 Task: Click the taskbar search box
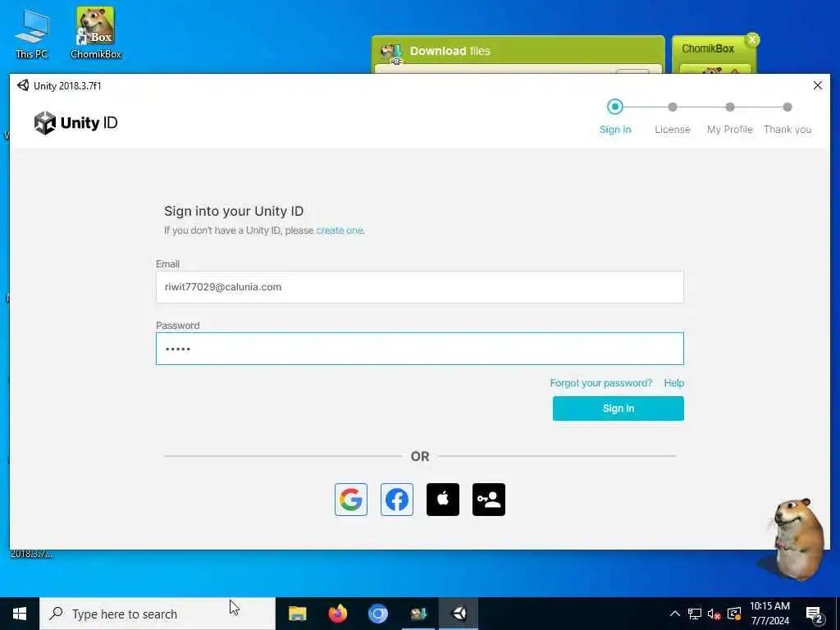(x=157, y=614)
